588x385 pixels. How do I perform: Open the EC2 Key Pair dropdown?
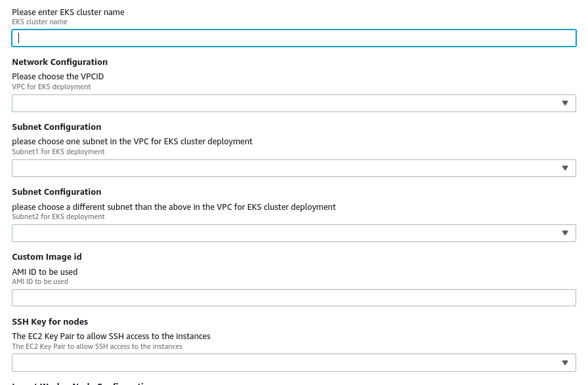tap(293, 363)
